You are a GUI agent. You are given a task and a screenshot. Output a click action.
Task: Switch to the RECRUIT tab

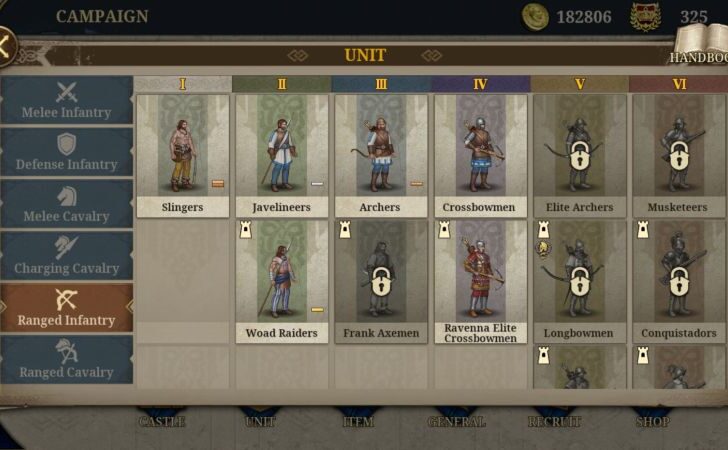554,422
